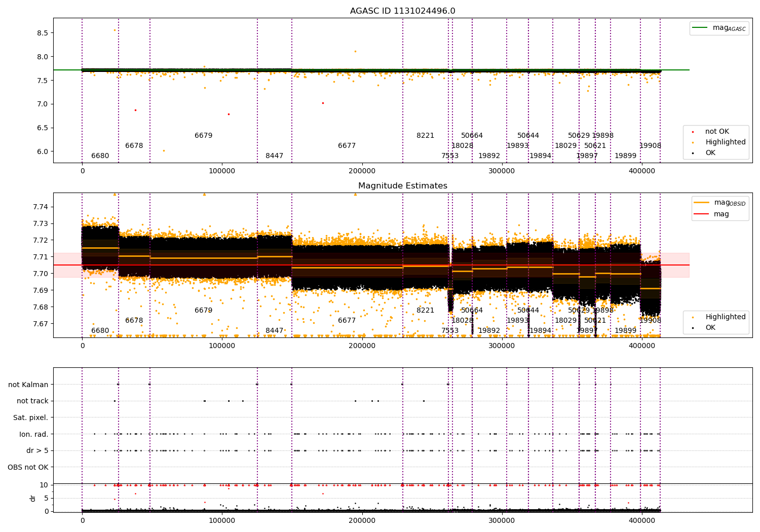Click the 'not track' row label
The image size is (760, 532).
(32, 401)
